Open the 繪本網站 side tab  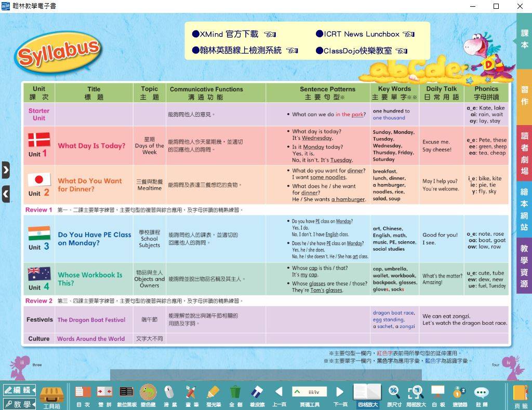pyautogui.click(x=525, y=209)
